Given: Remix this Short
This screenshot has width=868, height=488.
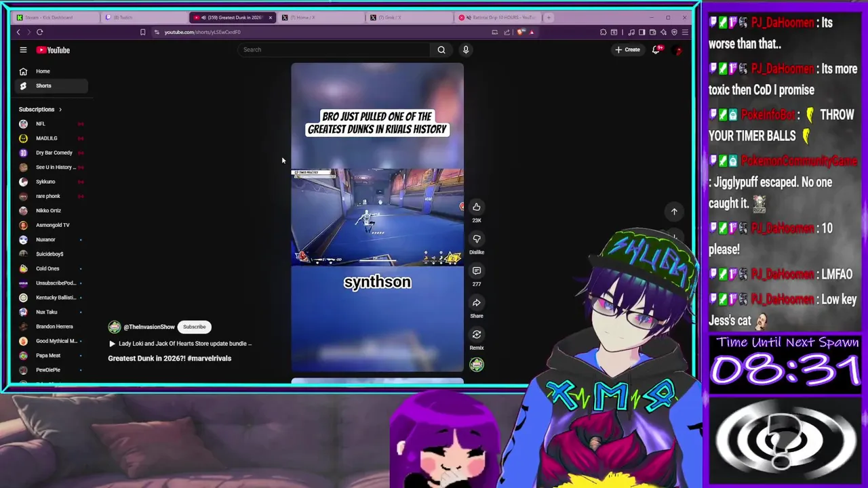Looking at the screenshot, I should point(477,334).
